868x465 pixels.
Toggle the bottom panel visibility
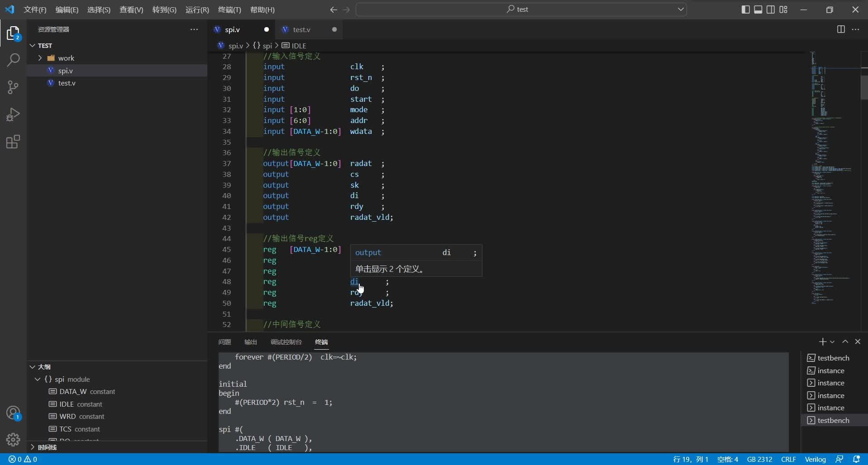coord(758,9)
